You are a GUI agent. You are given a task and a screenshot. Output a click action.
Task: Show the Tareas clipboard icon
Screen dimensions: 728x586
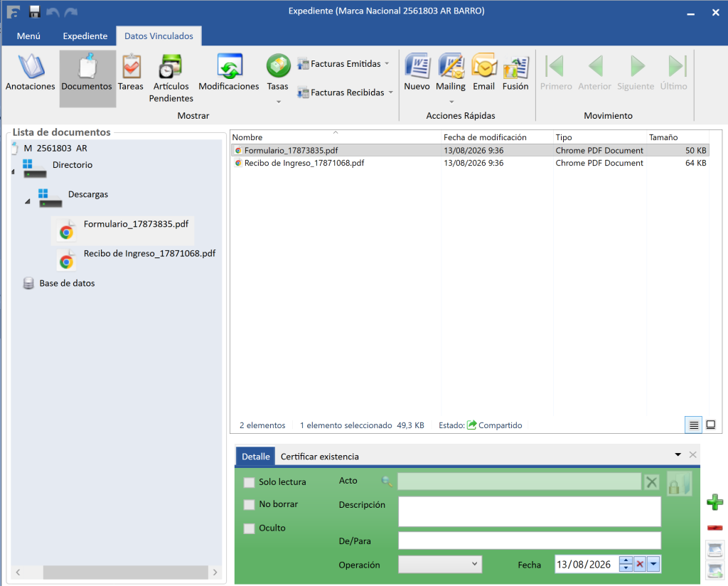click(131, 66)
